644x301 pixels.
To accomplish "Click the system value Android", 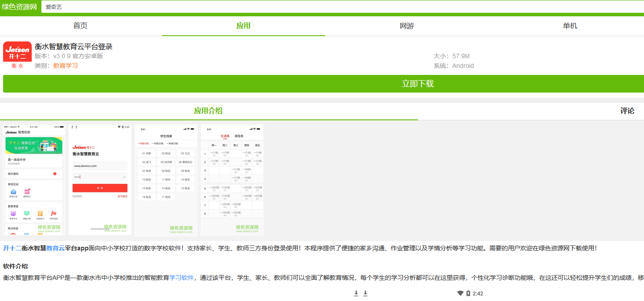I will [463, 66].
